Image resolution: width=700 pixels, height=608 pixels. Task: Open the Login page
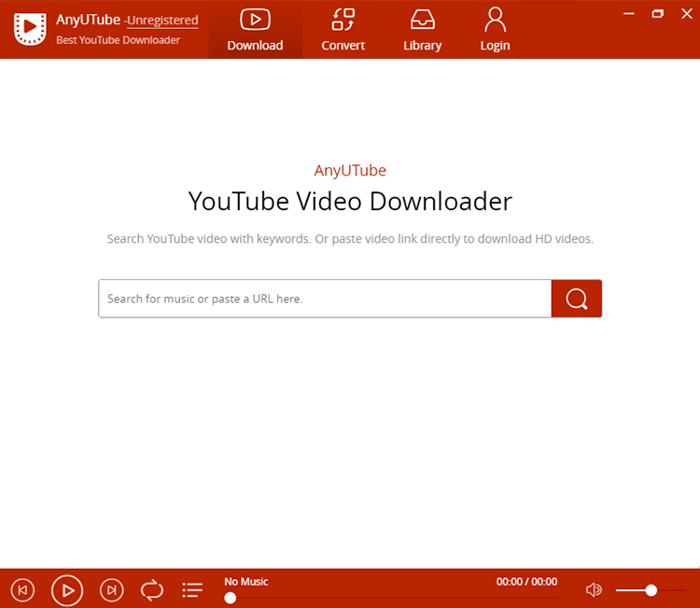495,30
